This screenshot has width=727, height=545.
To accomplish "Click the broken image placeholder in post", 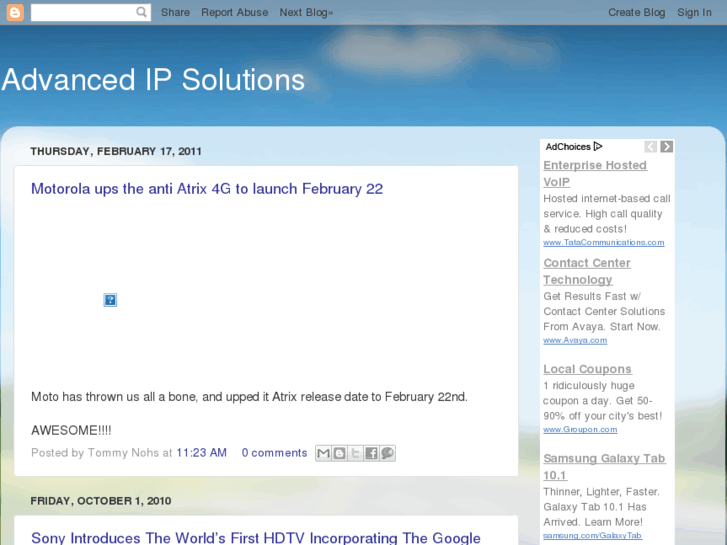I will coord(110,300).
